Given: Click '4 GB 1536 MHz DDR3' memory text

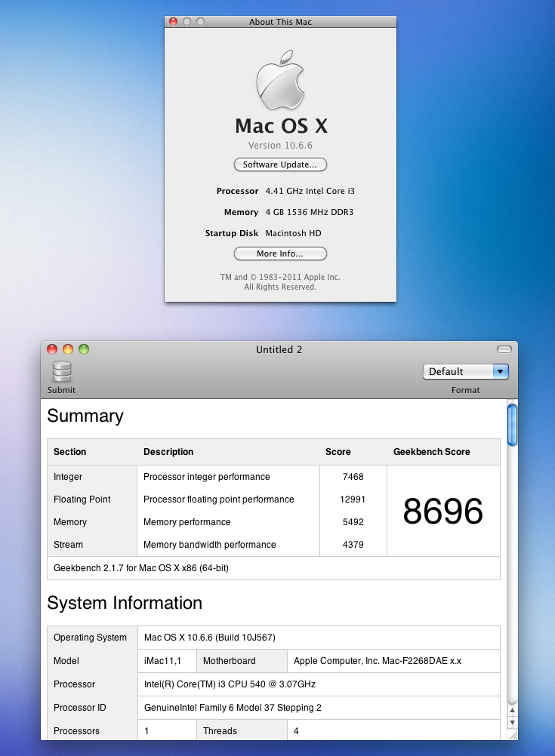Looking at the screenshot, I should (x=310, y=212).
